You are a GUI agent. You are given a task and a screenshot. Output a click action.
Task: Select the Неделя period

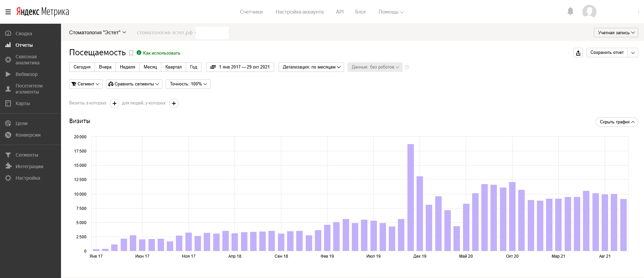[127, 67]
